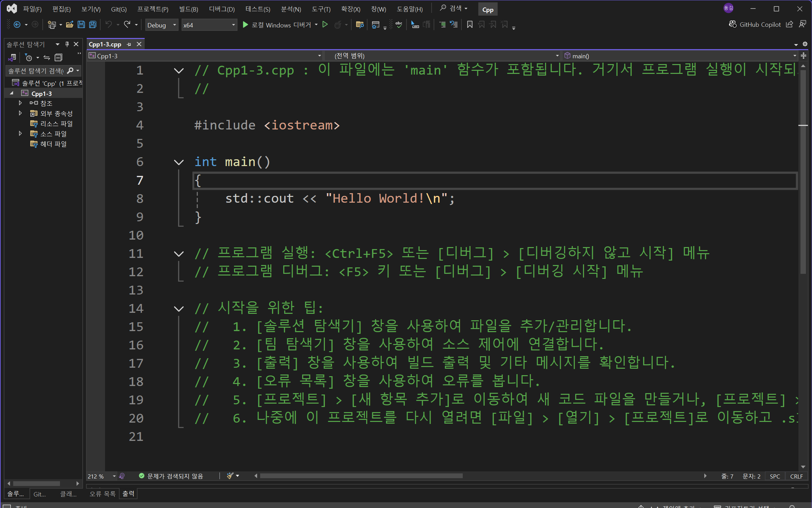
Task: Pin the Cpp1-3.cpp editor tab
Action: [129, 44]
